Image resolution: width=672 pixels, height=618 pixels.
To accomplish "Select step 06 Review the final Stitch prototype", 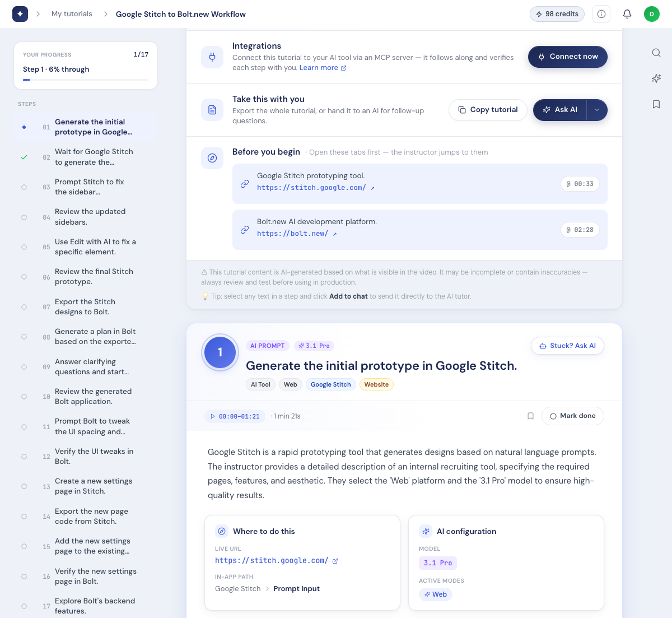I will coord(85,277).
